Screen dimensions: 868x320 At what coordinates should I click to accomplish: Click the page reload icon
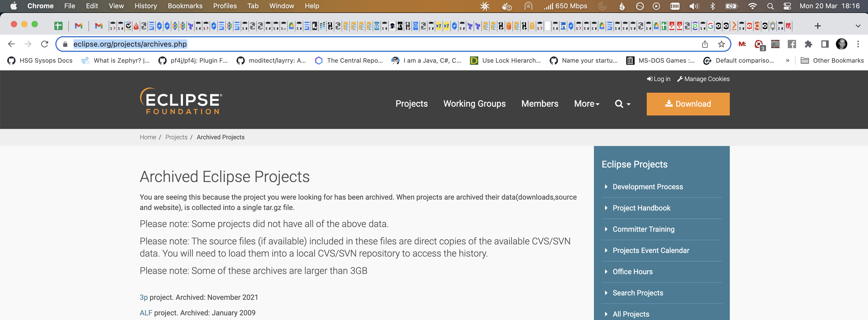coord(45,44)
